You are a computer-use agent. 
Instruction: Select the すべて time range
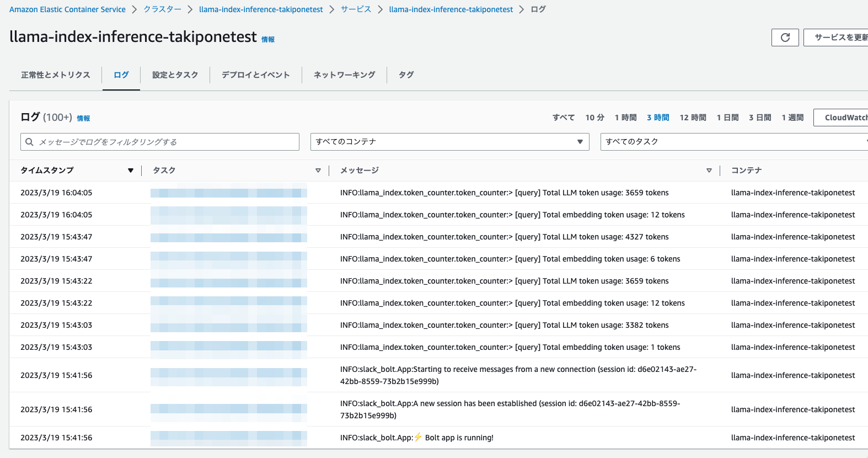pyautogui.click(x=564, y=118)
